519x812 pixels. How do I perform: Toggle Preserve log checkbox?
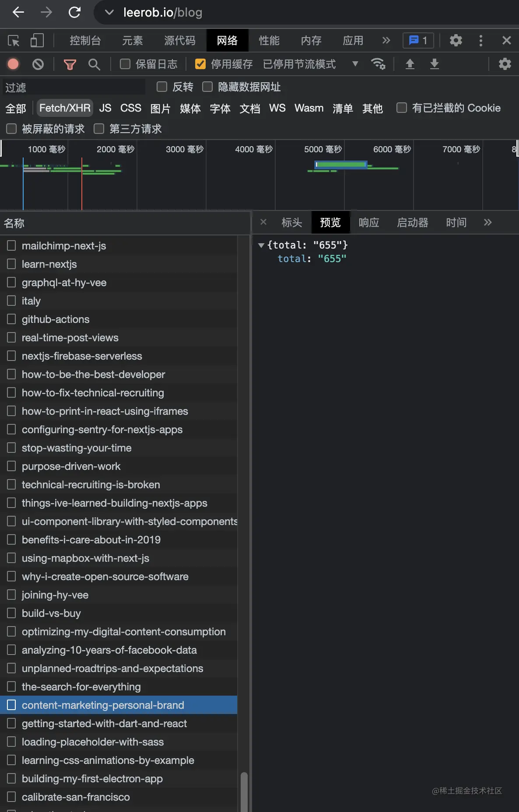click(125, 64)
